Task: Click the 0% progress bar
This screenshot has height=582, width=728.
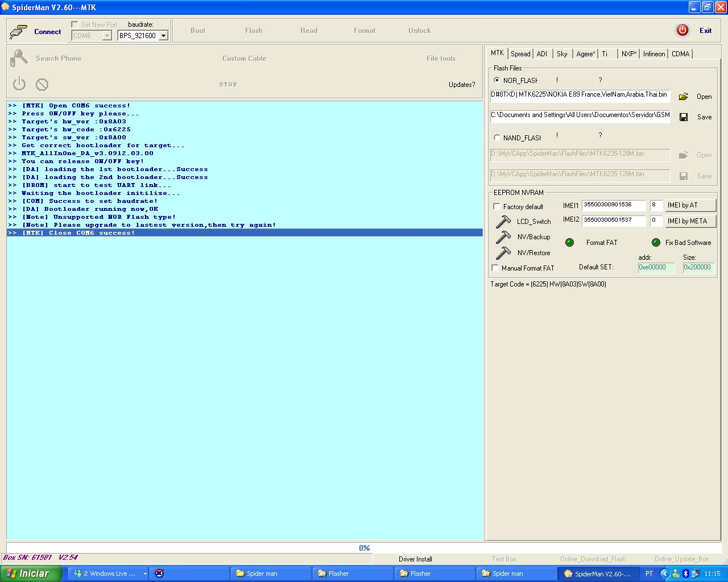Action: 364,548
